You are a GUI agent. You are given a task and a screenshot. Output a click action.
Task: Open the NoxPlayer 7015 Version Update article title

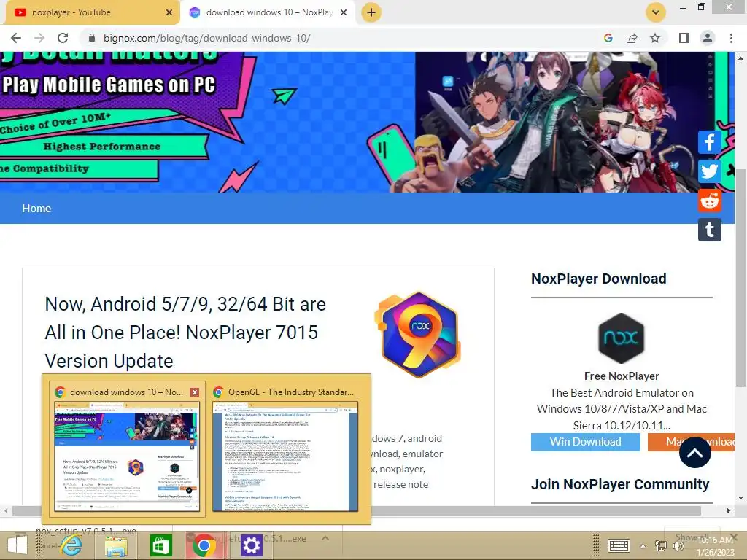pyautogui.click(x=185, y=332)
